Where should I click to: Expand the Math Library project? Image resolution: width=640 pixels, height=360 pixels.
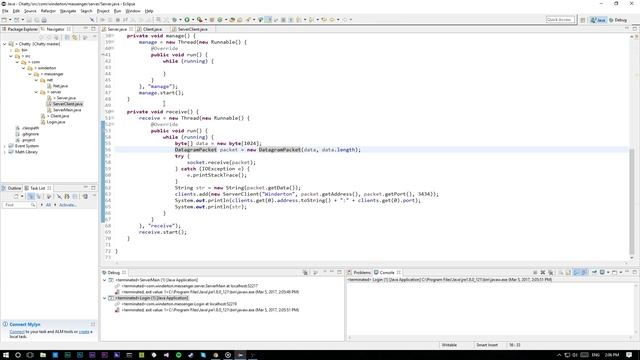coord(4,152)
